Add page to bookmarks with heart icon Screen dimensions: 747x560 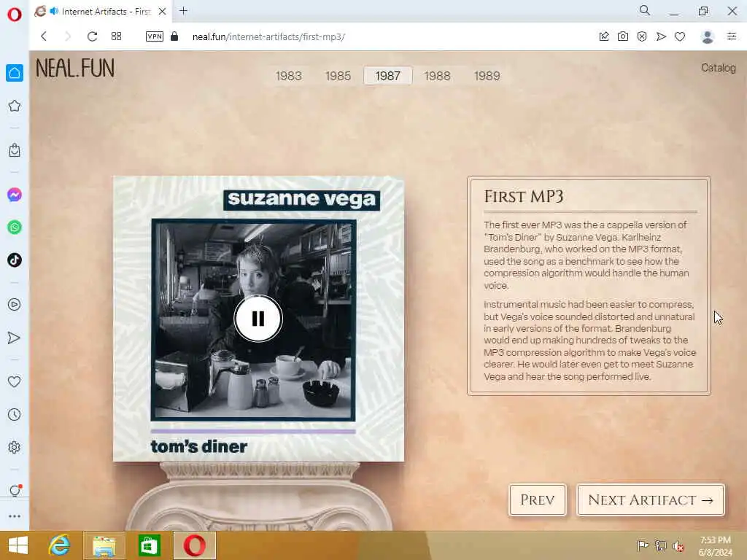[x=680, y=36]
